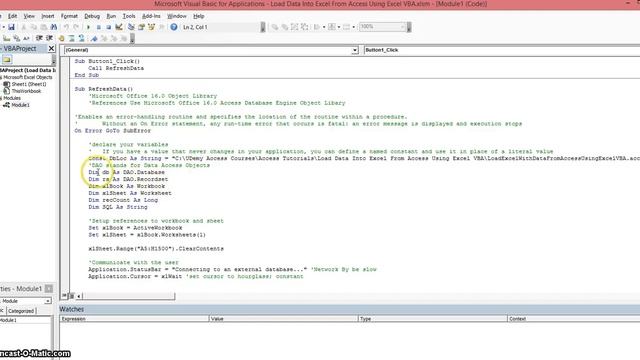Click the Uncomment Block icon

82,38
